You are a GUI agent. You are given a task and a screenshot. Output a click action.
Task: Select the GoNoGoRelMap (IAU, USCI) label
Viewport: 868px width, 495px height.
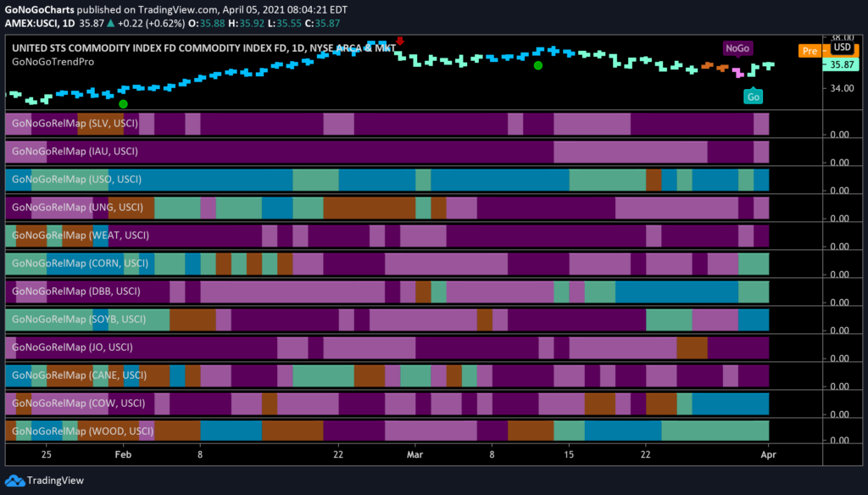pos(75,151)
